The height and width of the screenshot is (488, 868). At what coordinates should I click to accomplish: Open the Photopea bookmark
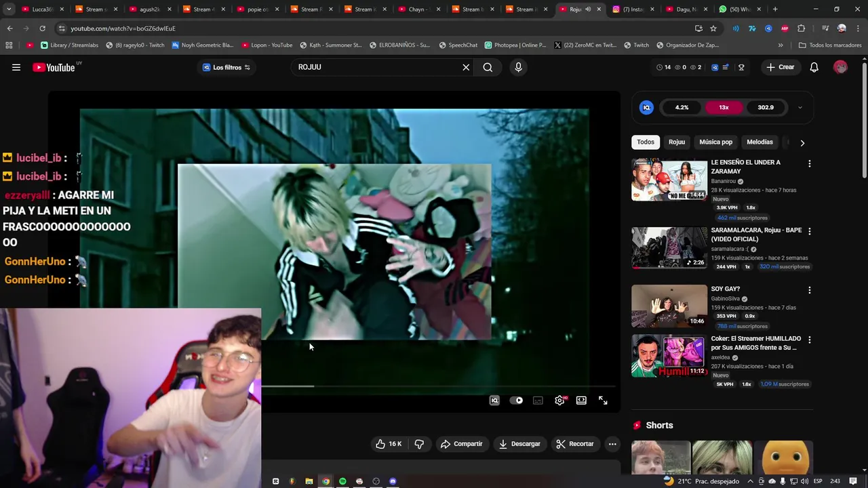coord(515,45)
